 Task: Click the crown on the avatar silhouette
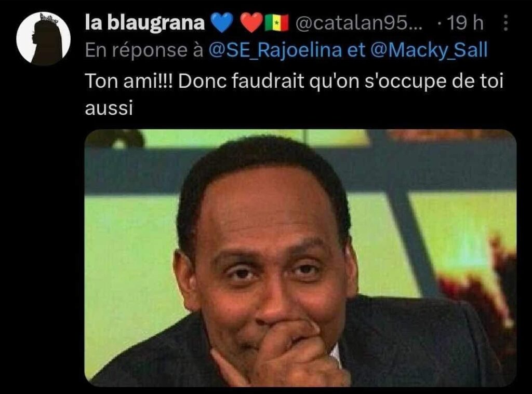tap(47, 17)
